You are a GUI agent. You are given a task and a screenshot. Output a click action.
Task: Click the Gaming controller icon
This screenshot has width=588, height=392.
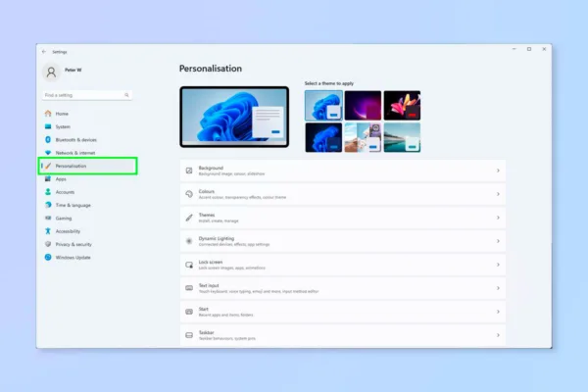point(48,218)
